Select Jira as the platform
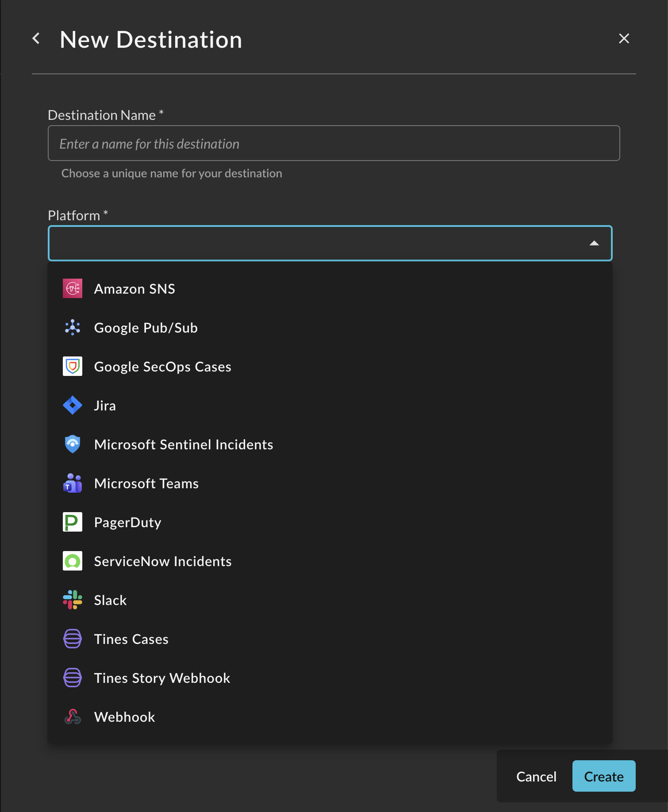Viewport: 668px width, 812px height. coord(330,406)
